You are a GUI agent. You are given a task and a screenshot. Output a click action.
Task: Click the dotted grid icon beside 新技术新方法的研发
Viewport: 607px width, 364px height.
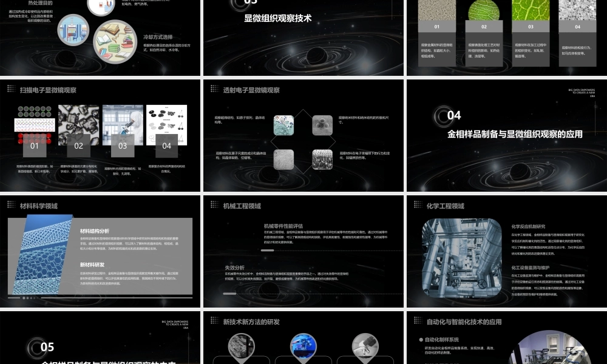[x=214, y=322]
